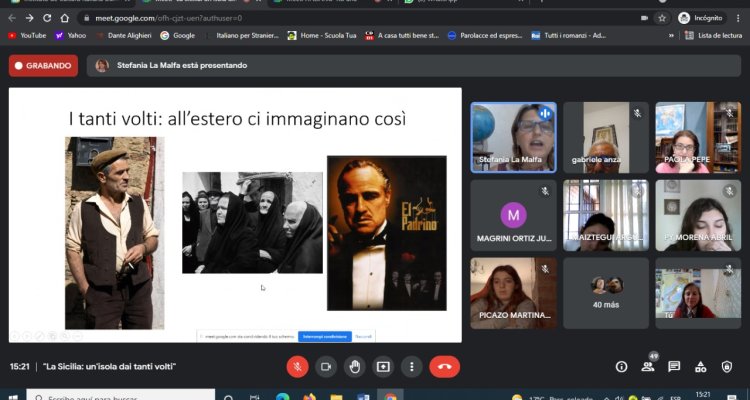Open 'Parolacce ed espres...' bookmark
Screen dimensions: 750x400
click(485, 35)
